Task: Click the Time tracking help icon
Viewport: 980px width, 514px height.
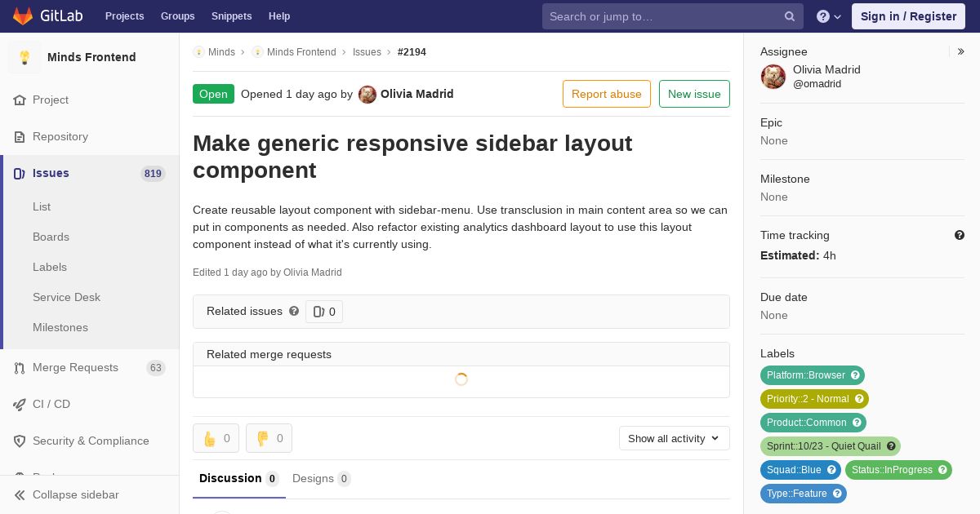Action: point(960,235)
